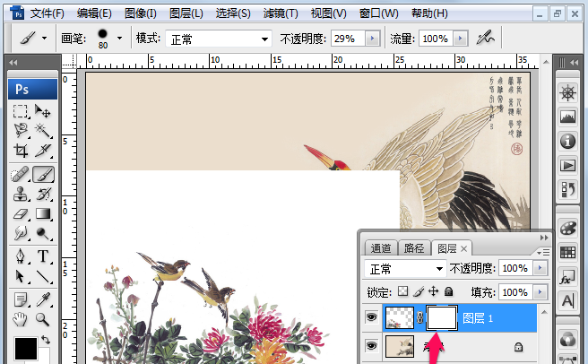Toggle lock transparent pixels
The height and width of the screenshot is (364, 588).
[x=402, y=291]
